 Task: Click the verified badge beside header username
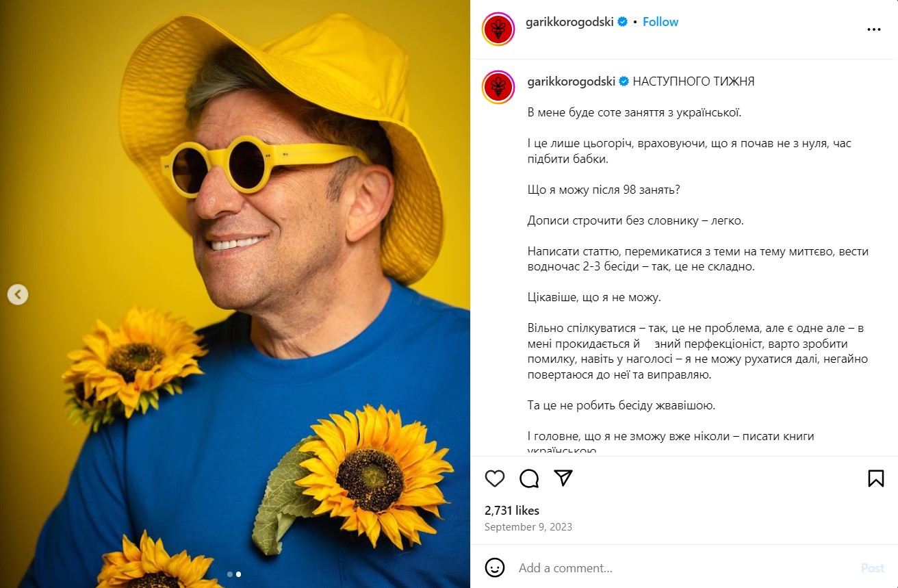pos(623,22)
